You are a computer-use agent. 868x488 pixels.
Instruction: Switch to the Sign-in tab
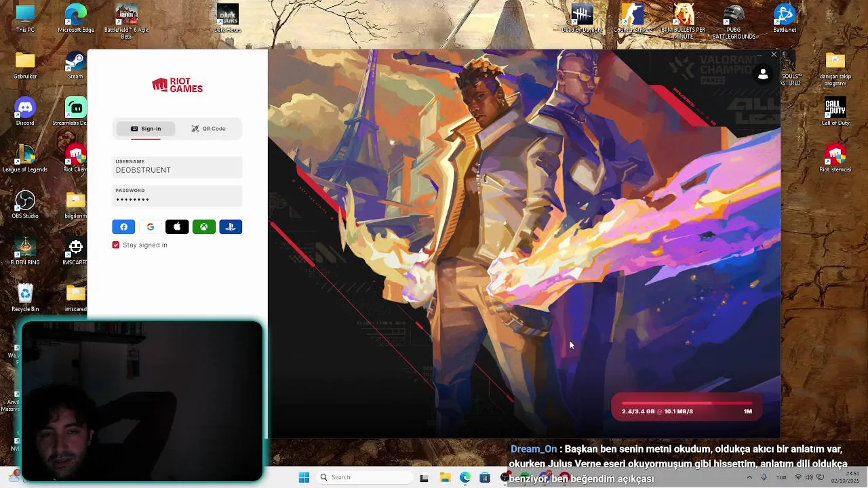pyautogui.click(x=146, y=129)
